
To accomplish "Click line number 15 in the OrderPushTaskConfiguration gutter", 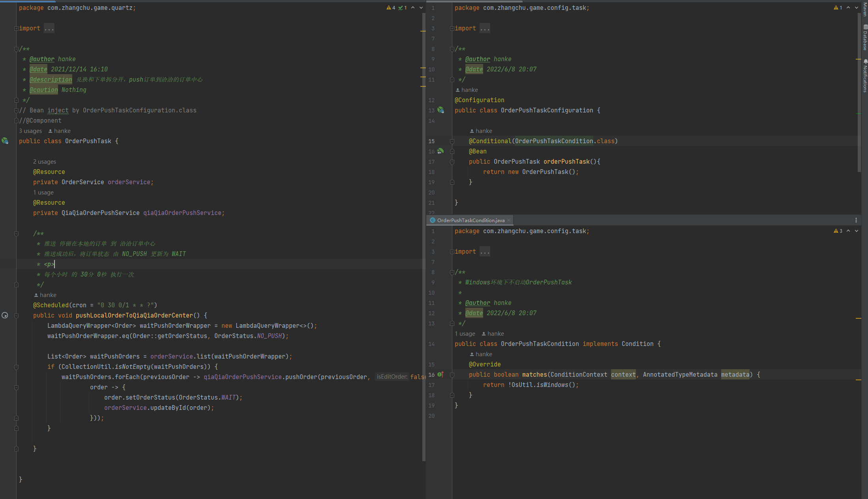I will (x=431, y=141).
